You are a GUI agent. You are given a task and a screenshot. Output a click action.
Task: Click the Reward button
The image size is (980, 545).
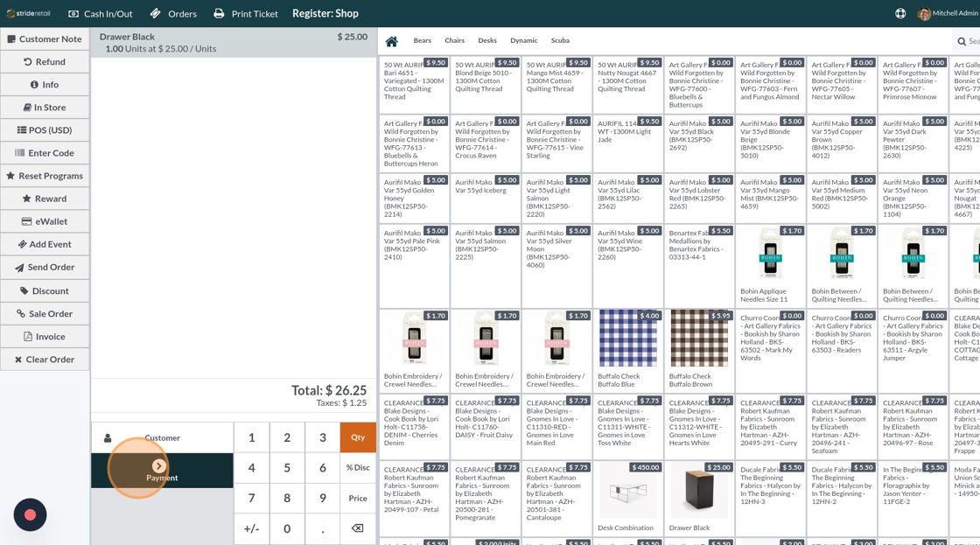45,199
